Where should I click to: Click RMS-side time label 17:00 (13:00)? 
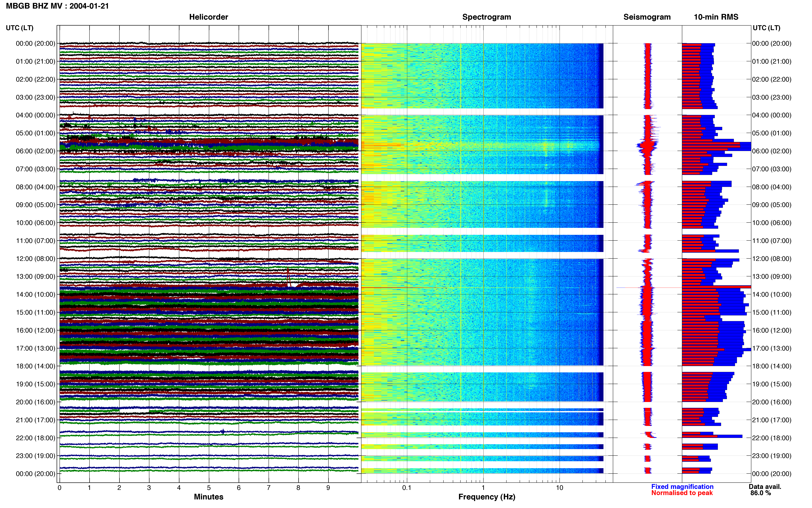772,348
